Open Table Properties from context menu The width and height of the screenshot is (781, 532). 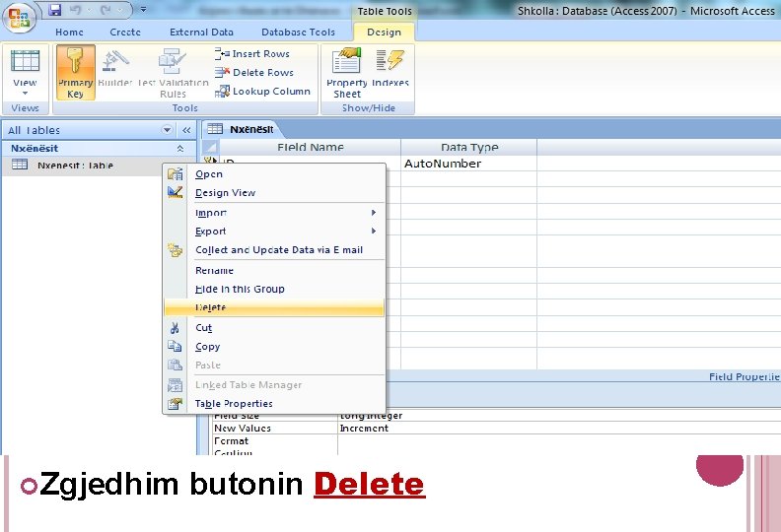(274, 404)
